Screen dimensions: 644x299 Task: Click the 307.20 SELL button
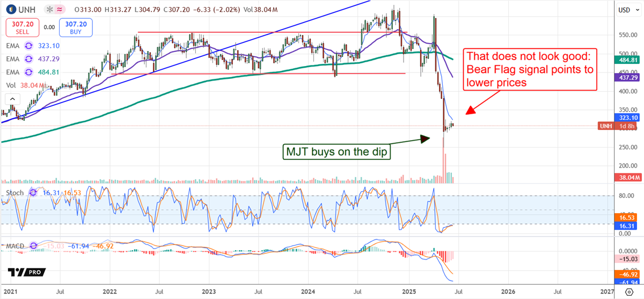pyautogui.click(x=22, y=27)
